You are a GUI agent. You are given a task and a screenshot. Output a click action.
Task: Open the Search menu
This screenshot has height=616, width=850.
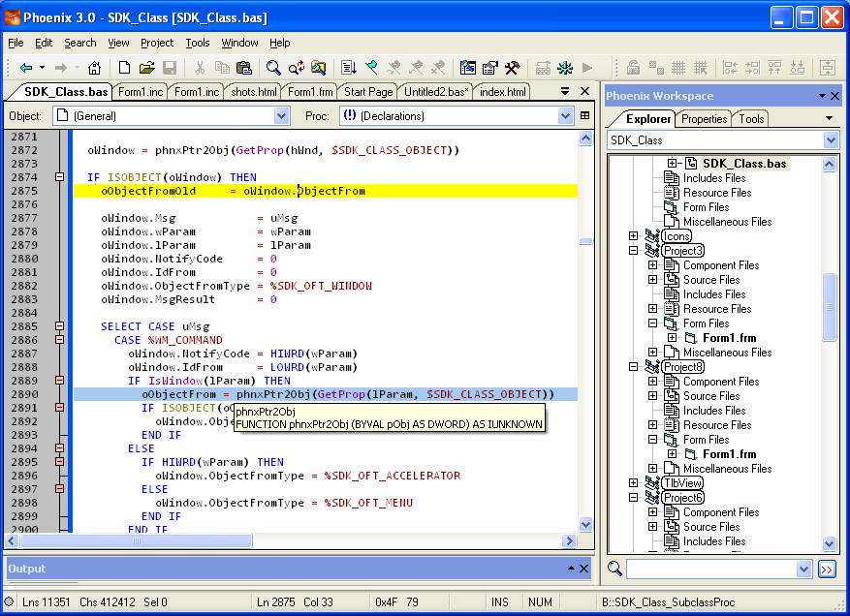coord(80,43)
